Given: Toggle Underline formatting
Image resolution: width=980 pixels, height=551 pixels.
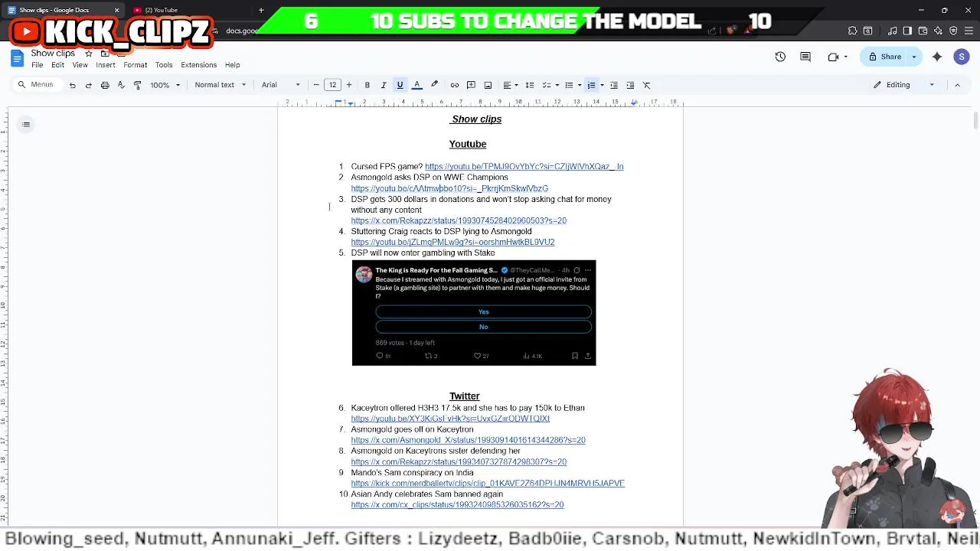Looking at the screenshot, I should (400, 85).
